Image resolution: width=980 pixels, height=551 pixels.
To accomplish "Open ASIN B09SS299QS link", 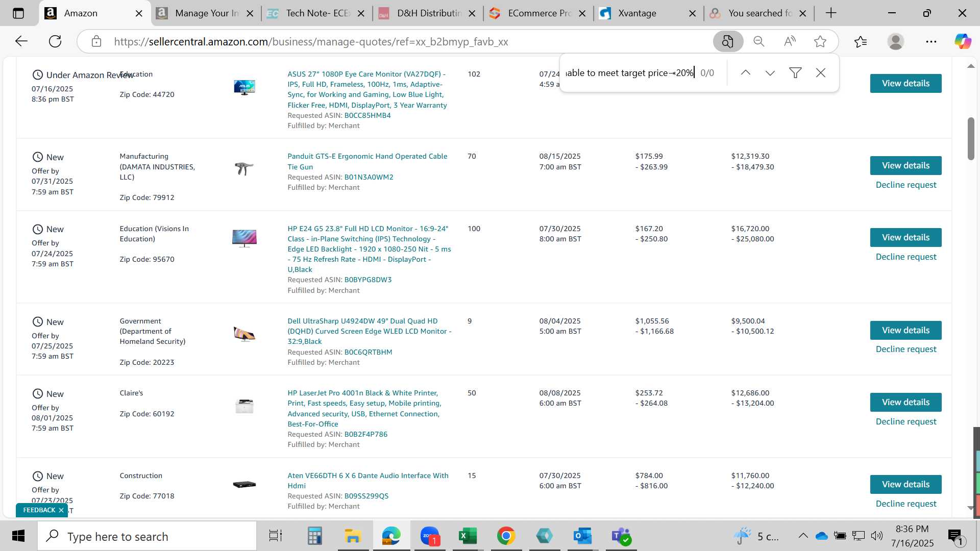I will pos(366,496).
